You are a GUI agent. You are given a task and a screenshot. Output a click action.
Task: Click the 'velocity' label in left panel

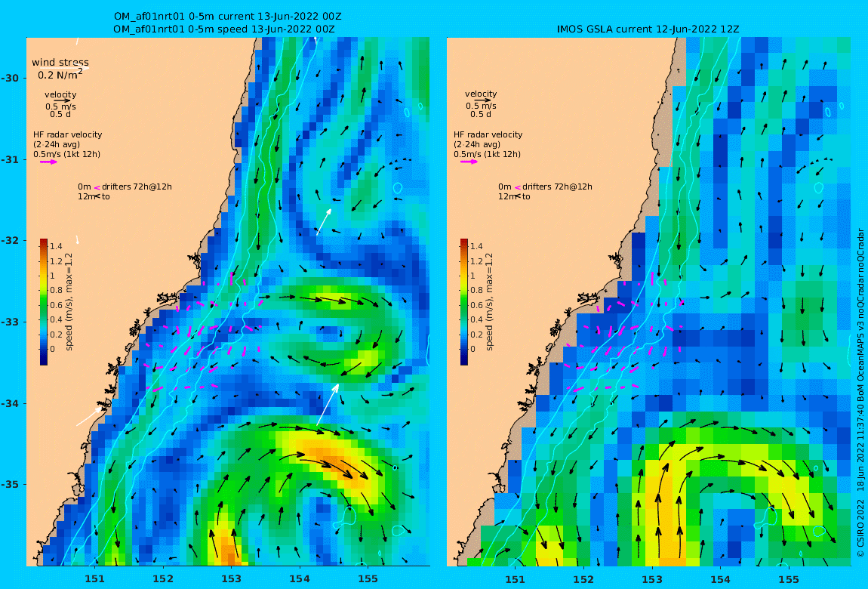point(60,94)
